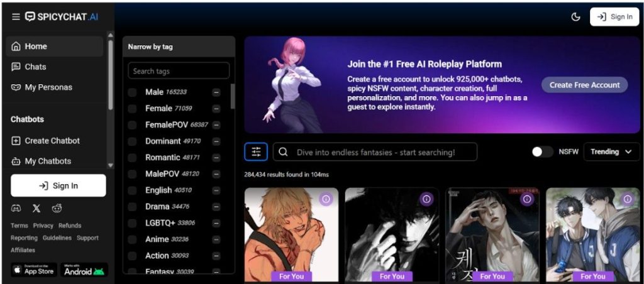Enable the NSFW toggle switch
The image size is (644, 284).
tap(542, 152)
